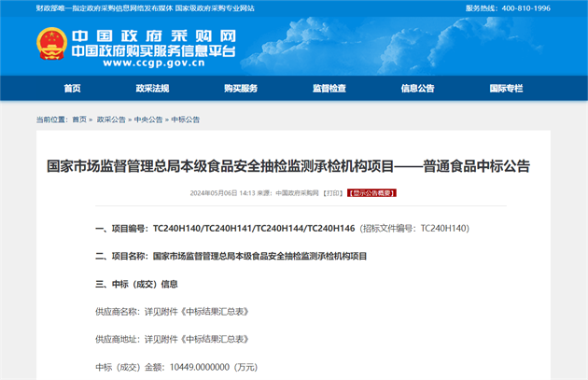Open the 监督检查 navigation menu item

[x=329, y=89]
